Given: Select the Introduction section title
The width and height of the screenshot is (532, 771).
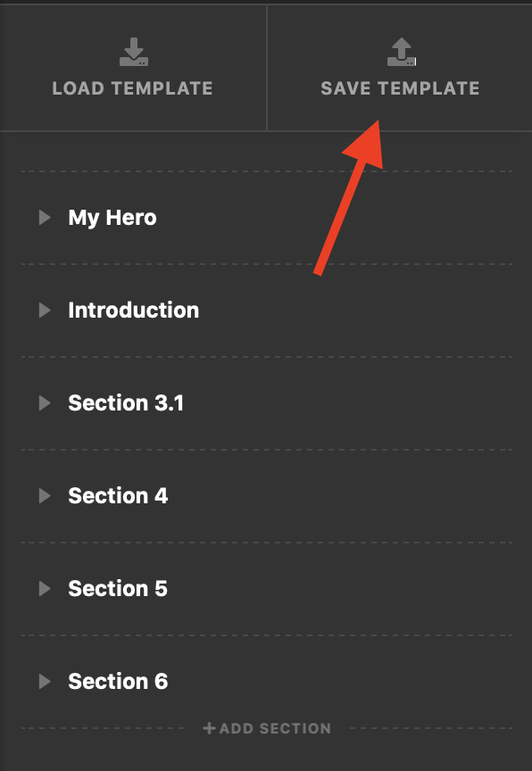Looking at the screenshot, I should coord(134,311).
